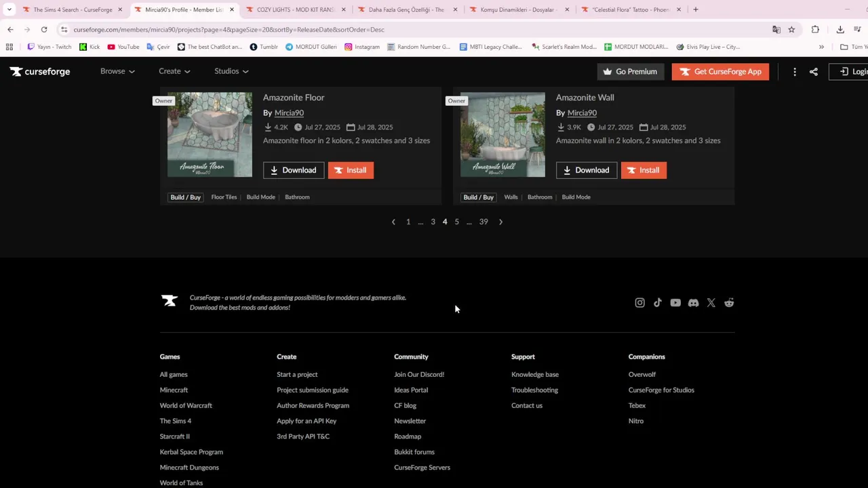The width and height of the screenshot is (868, 488).
Task: Open the three-dot more options menu
Action: (x=795, y=71)
